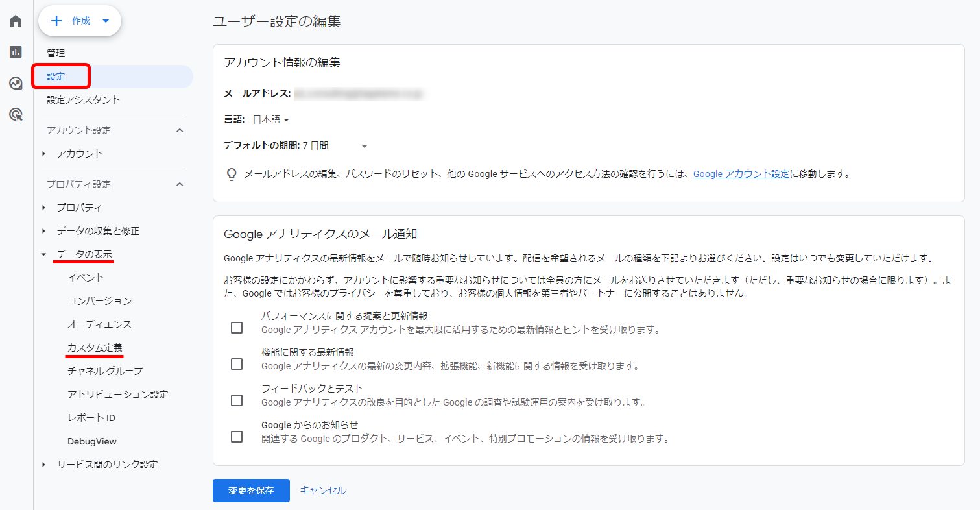Click the キャンセル button
980x510 pixels.
tap(323, 491)
